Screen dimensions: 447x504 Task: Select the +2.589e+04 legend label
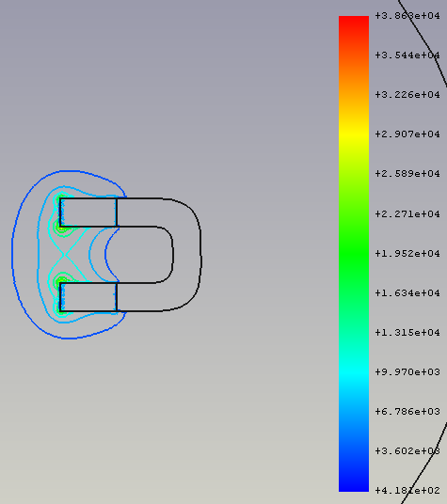click(407, 174)
